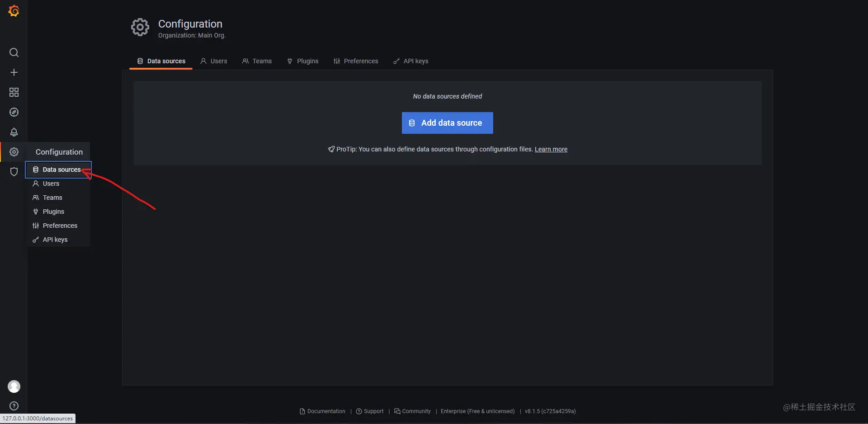
Task: Click the 'Organization: Main Org.' subtitle
Action: point(192,35)
